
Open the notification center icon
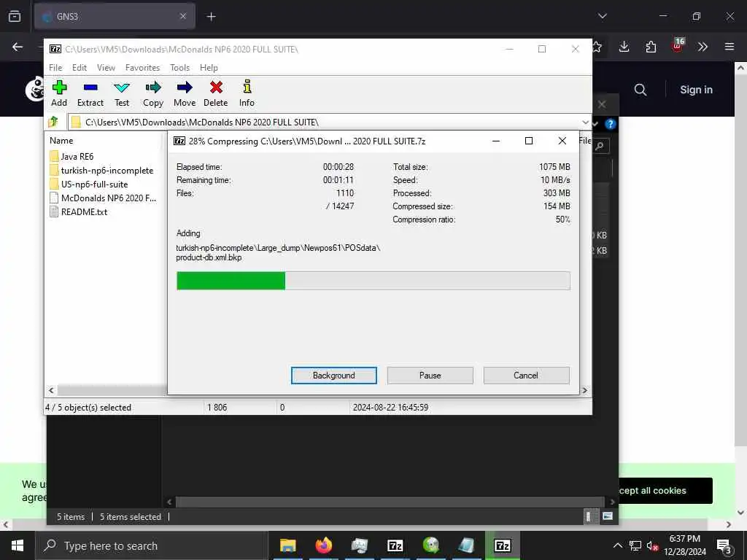coord(724,546)
